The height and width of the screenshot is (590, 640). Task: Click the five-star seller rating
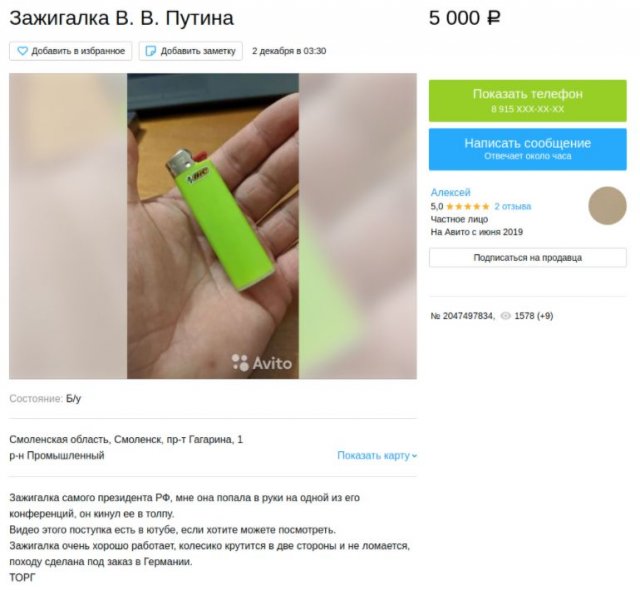tap(468, 206)
